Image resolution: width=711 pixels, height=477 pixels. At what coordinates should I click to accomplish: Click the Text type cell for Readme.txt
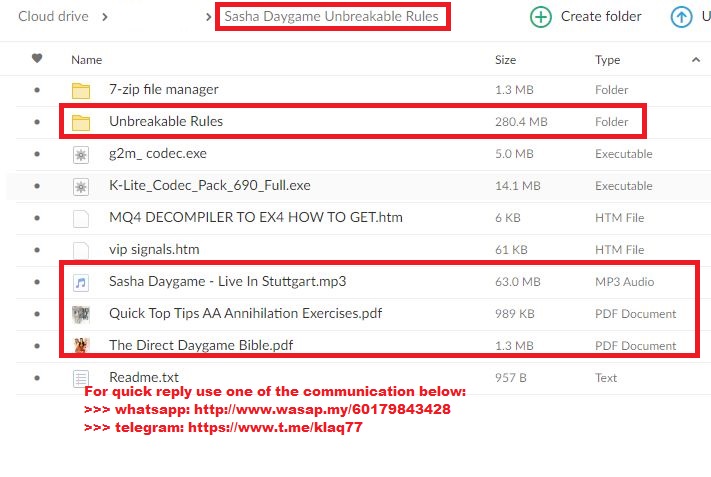(606, 378)
